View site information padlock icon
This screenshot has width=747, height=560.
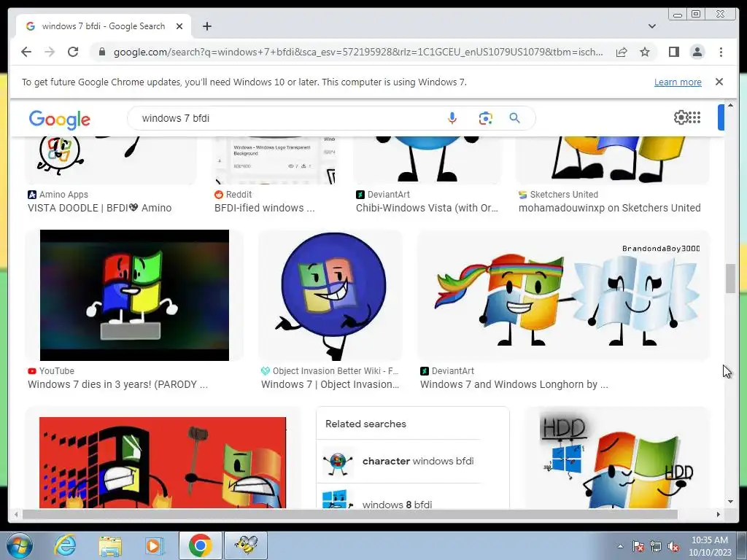point(101,52)
